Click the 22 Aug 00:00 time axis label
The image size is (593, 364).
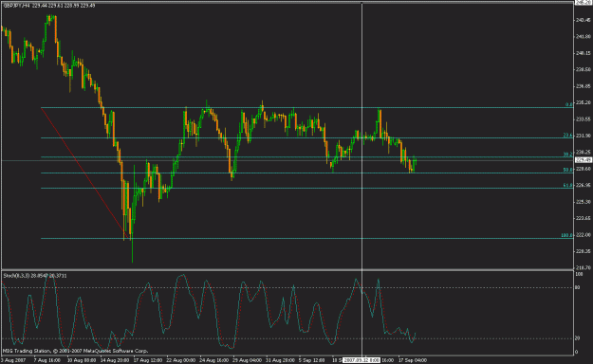click(x=181, y=360)
